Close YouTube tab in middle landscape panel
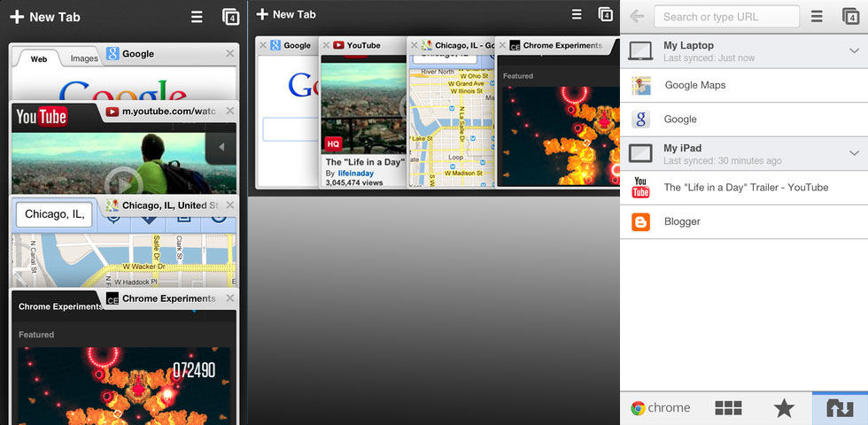The image size is (868, 425). (326, 45)
